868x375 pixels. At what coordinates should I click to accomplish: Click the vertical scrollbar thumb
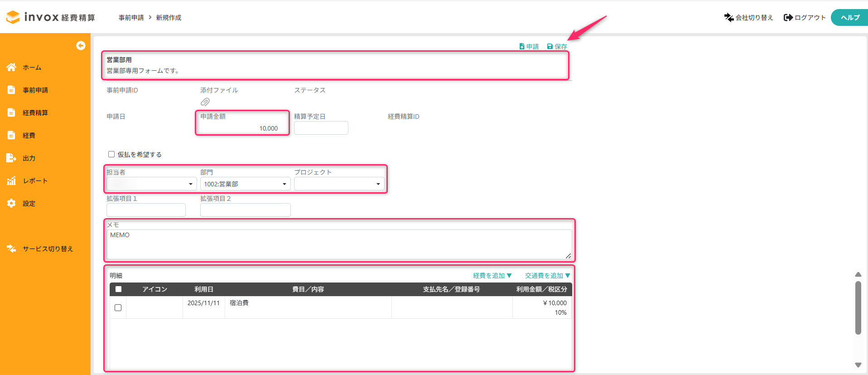858,307
